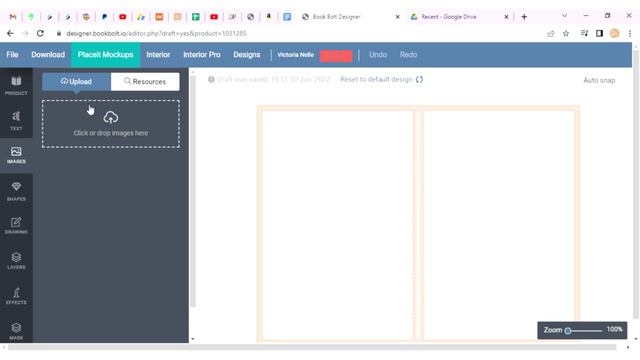Open a new browser tab
Screen dimensions: 640x360
(524, 17)
